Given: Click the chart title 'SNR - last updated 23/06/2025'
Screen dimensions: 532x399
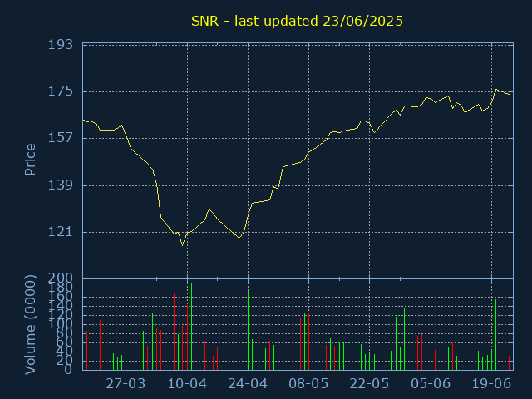Looking at the screenshot, I should (x=297, y=21).
